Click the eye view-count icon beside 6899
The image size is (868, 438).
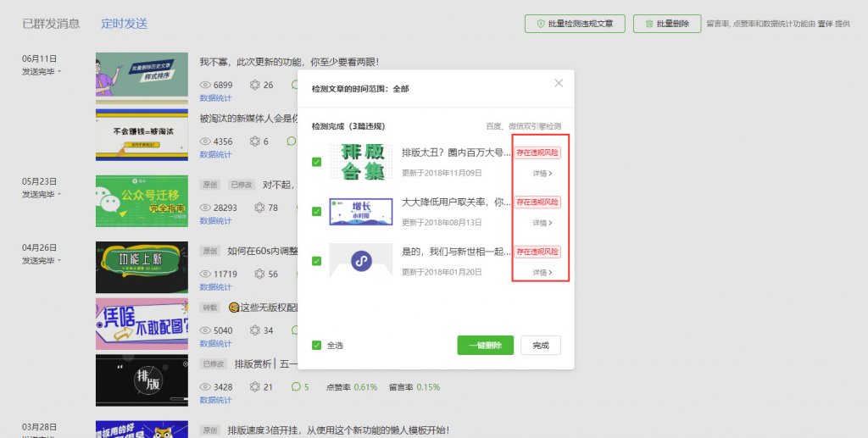tap(205, 86)
